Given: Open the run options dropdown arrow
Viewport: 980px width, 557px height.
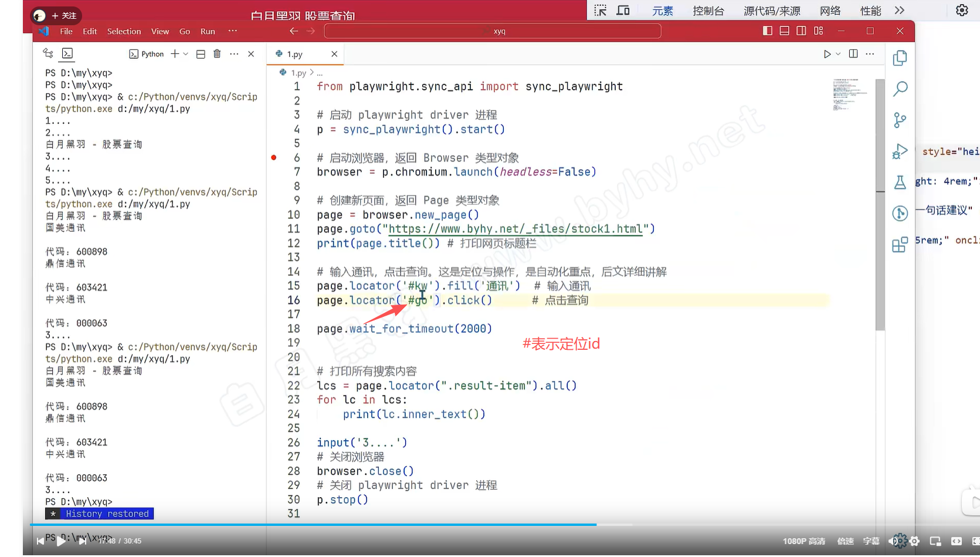Looking at the screenshot, I should (x=838, y=54).
